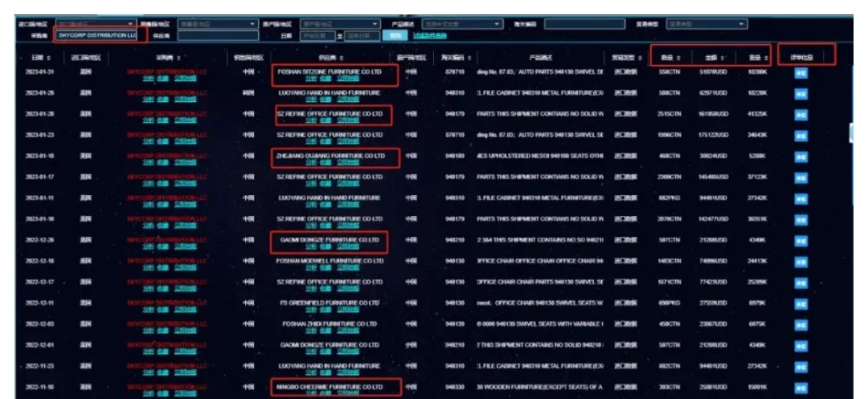Select the quantity cell 2515CTN
Screen dimensions: 868x399
[x=669, y=114]
